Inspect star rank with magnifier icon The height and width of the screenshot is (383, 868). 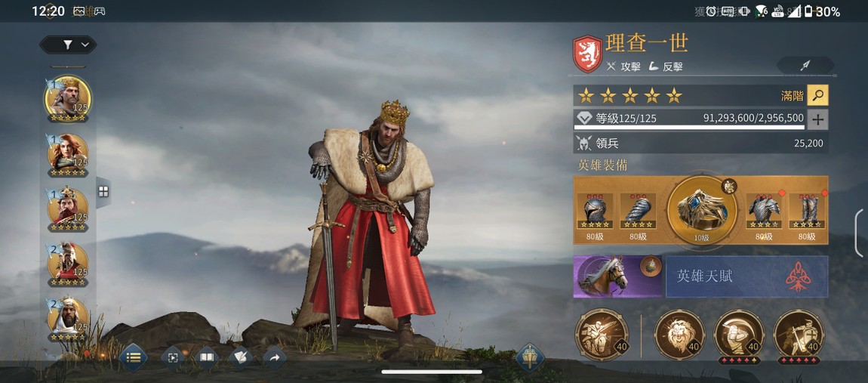pos(817,95)
